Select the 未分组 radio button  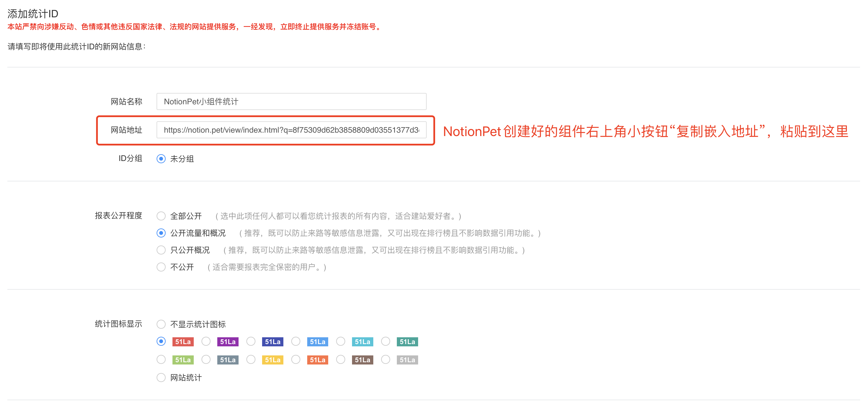pos(161,158)
